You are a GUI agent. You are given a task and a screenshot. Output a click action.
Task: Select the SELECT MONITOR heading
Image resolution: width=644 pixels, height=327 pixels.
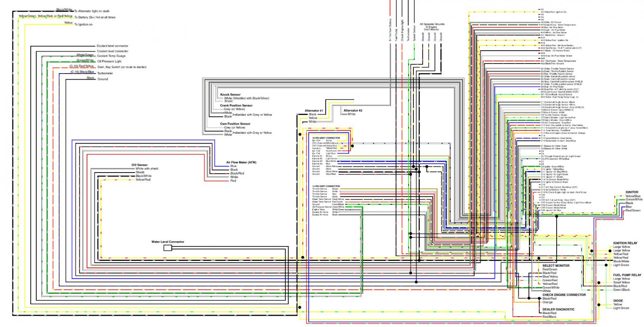[556, 266]
